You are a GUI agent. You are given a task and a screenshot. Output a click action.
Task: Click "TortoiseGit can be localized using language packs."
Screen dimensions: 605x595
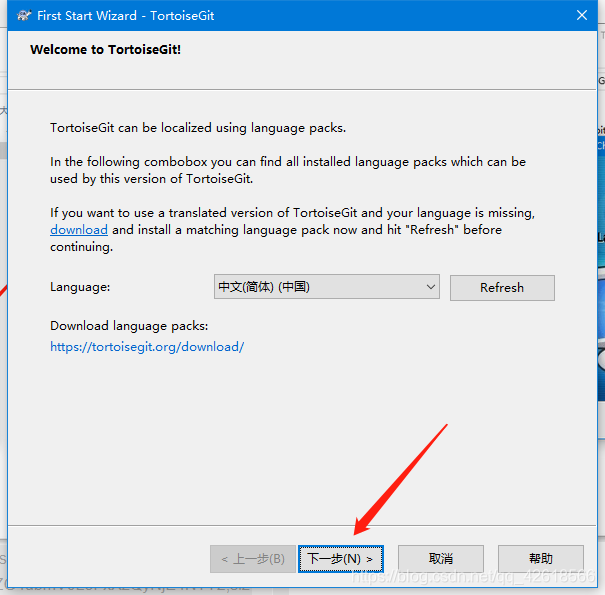tap(198, 128)
